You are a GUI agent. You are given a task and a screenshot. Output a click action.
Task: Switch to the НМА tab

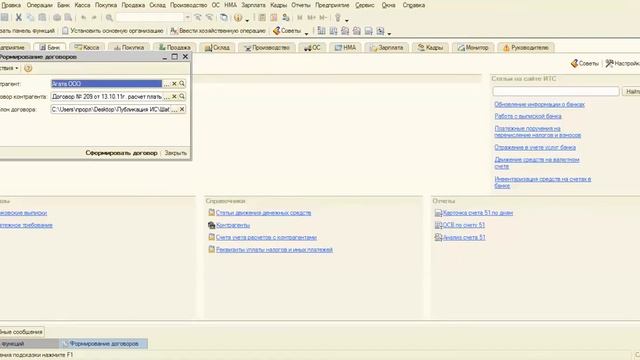point(345,47)
